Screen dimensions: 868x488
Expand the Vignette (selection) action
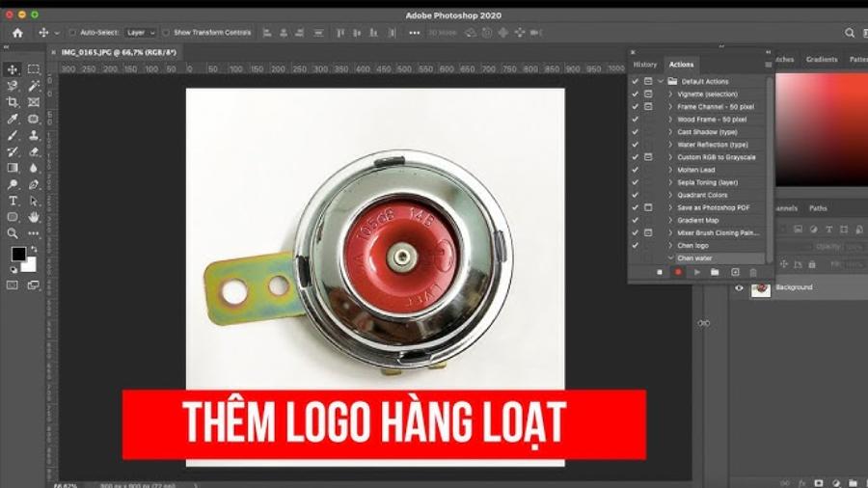(x=671, y=95)
